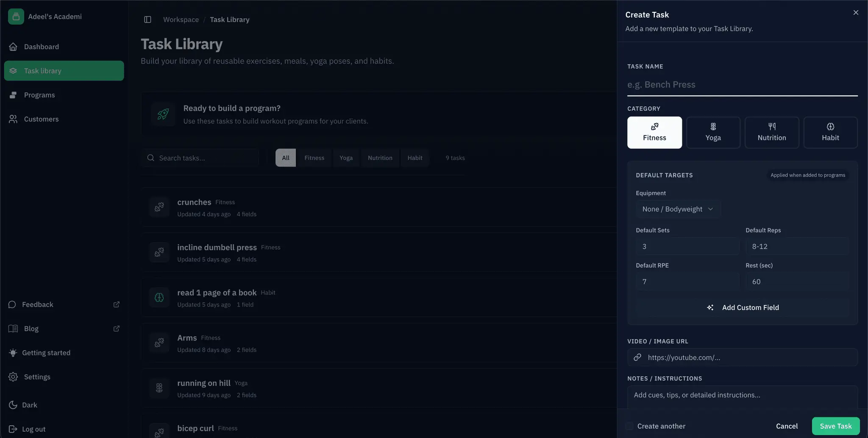Click the yoga icon for running on hill
868x438 pixels.
[159, 388]
